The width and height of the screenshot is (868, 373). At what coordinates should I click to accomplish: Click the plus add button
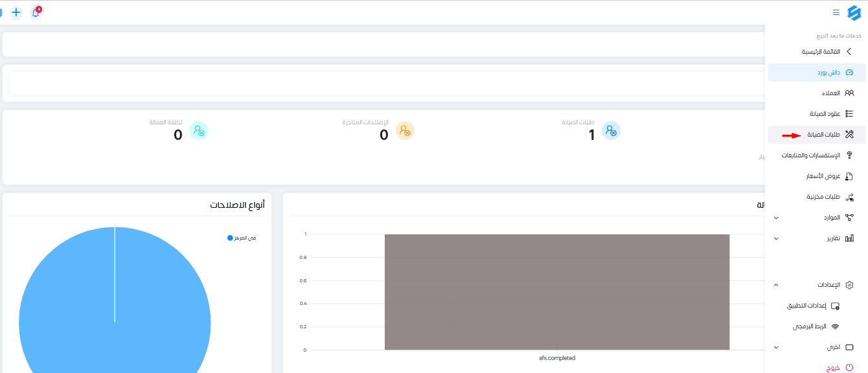(16, 12)
